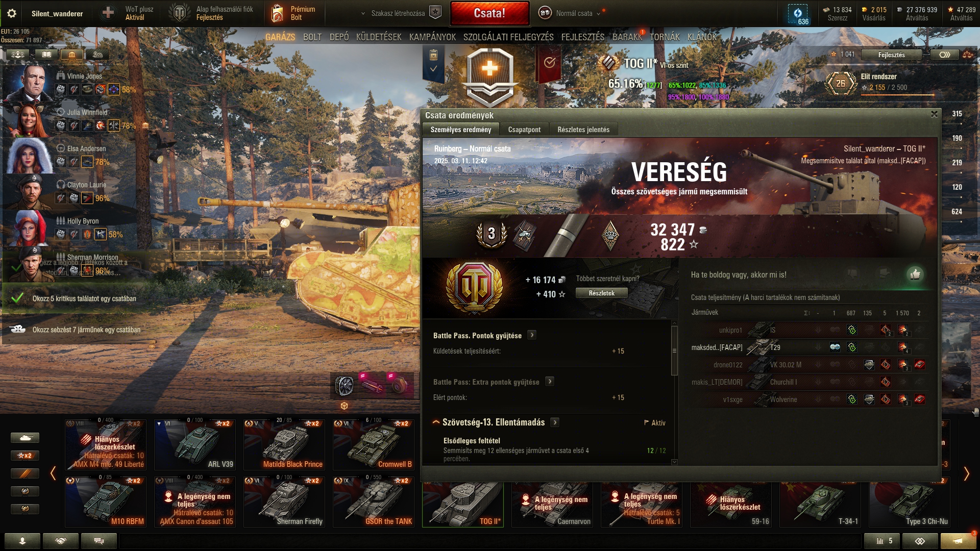Open the KÜLDETÉSEK menu
Screen dimensions: 980x551
tap(379, 37)
